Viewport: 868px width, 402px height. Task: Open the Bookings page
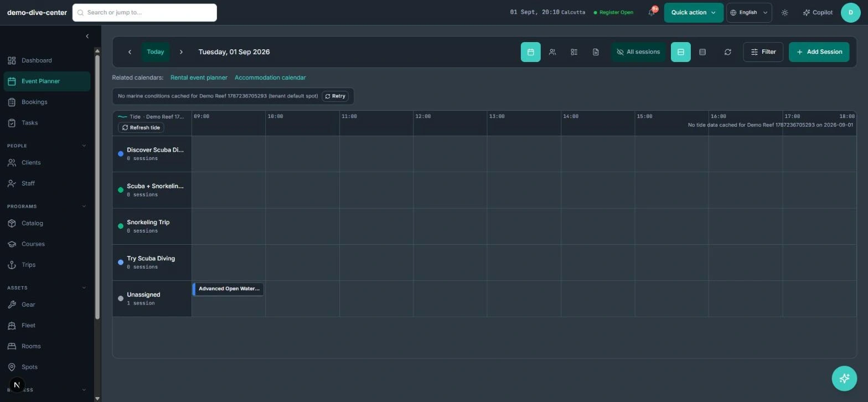pos(46,102)
